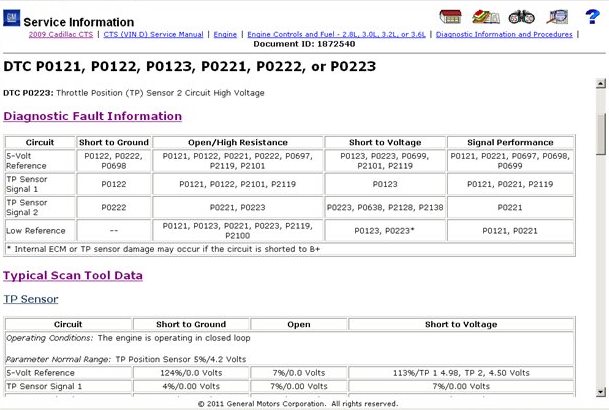Click the GM logo icon

11,18
